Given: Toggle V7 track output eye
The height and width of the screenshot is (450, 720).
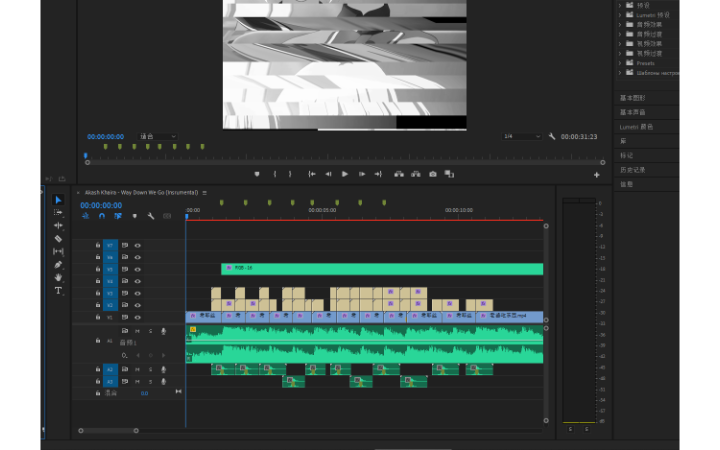Looking at the screenshot, I should coord(137,245).
